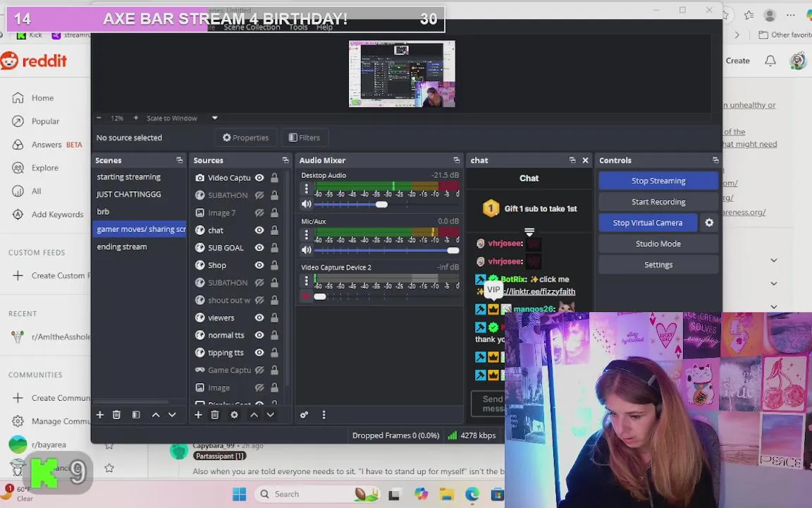Move the selected scene up

[155, 415]
